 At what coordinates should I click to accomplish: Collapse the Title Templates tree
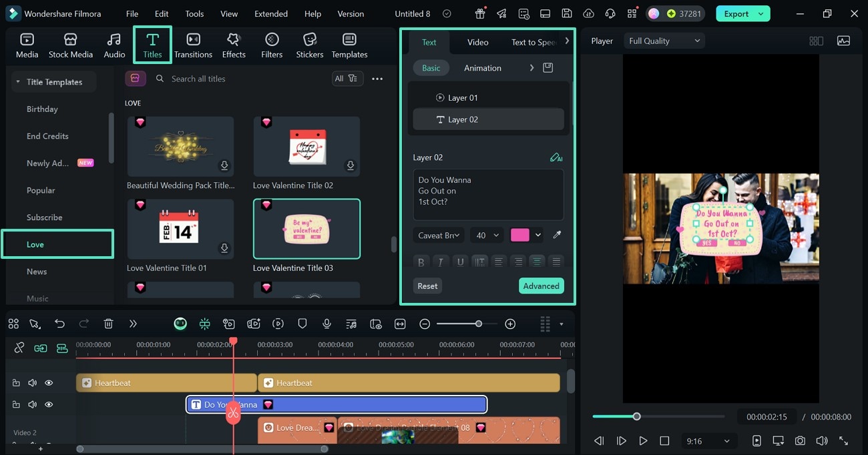click(x=17, y=82)
